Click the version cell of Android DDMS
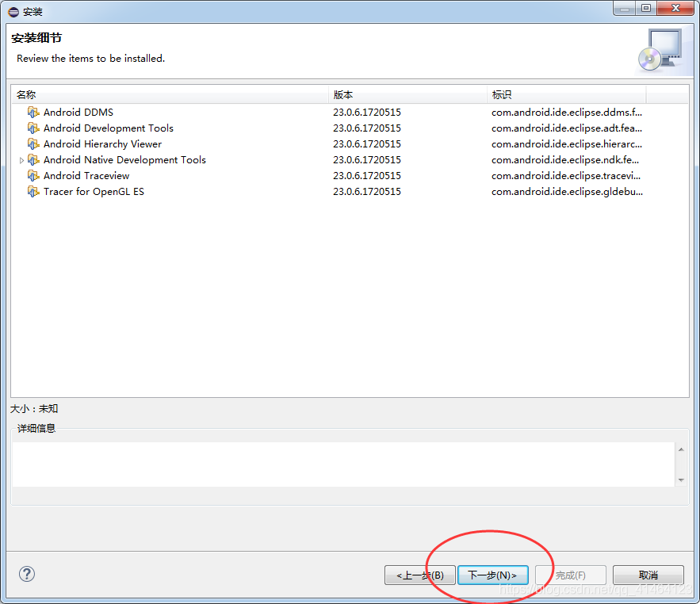Image resolution: width=700 pixels, height=604 pixels. tap(367, 112)
